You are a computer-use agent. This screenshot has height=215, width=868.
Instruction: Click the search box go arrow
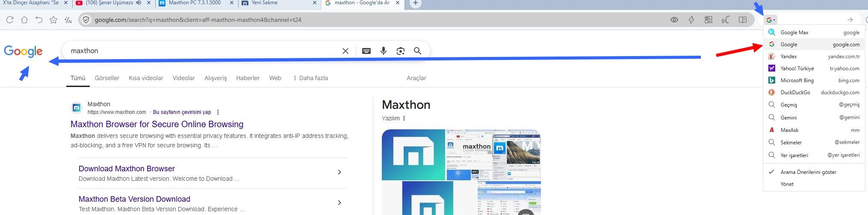850,20
